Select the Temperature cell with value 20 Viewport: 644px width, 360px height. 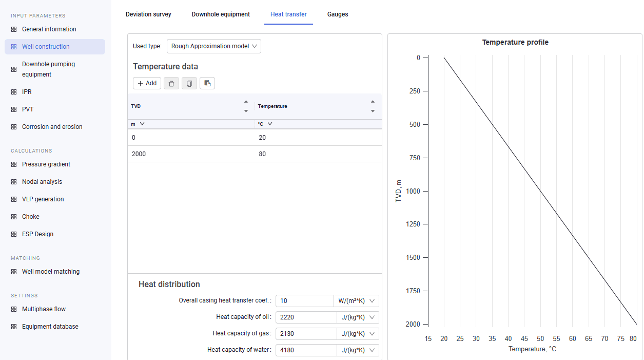[318, 138]
